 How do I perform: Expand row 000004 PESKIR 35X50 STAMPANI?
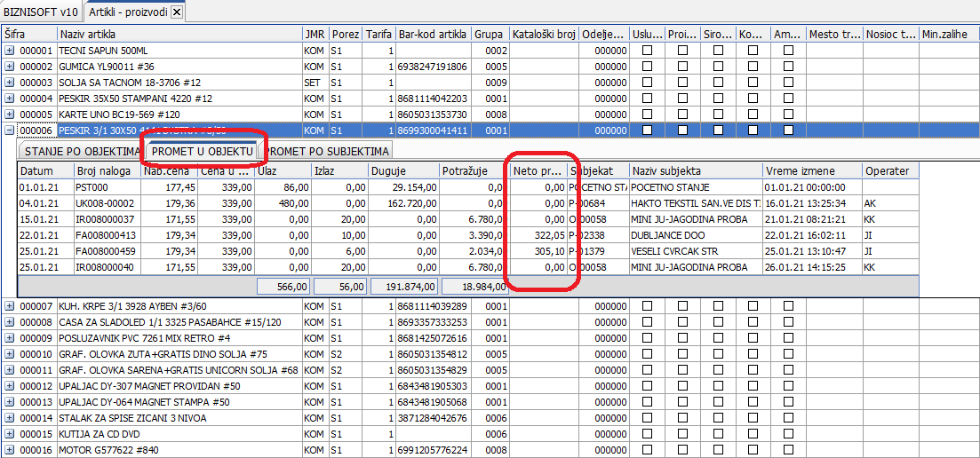click(10, 99)
